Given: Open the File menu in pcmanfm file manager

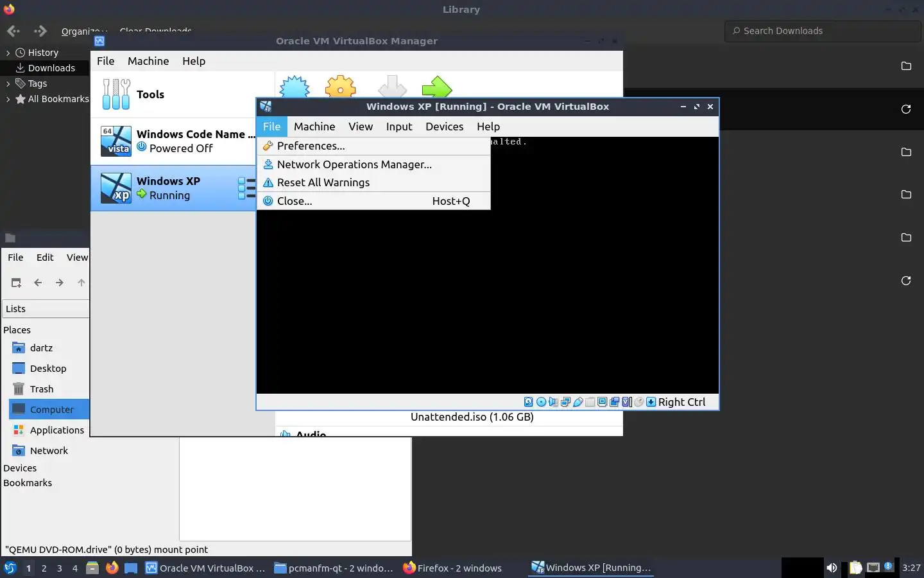Looking at the screenshot, I should pyautogui.click(x=15, y=258).
